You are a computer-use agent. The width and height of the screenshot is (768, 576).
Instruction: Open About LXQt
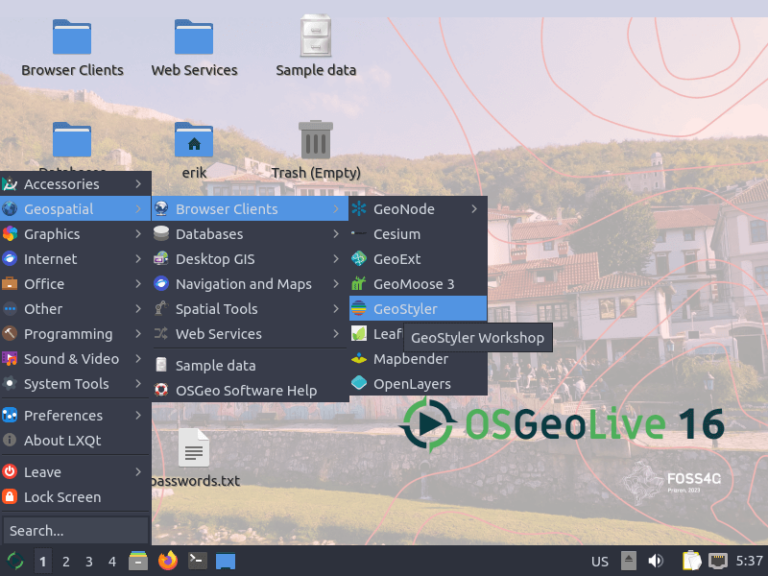pos(75,440)
